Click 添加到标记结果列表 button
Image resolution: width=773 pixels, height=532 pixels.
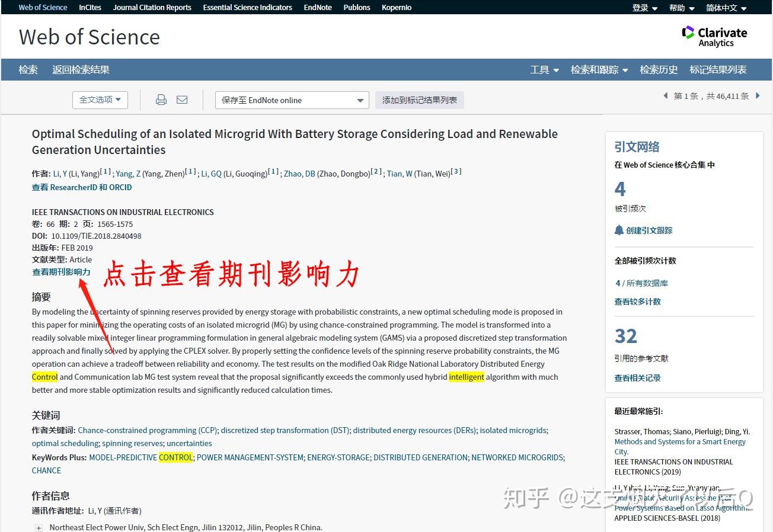[420, 100]
